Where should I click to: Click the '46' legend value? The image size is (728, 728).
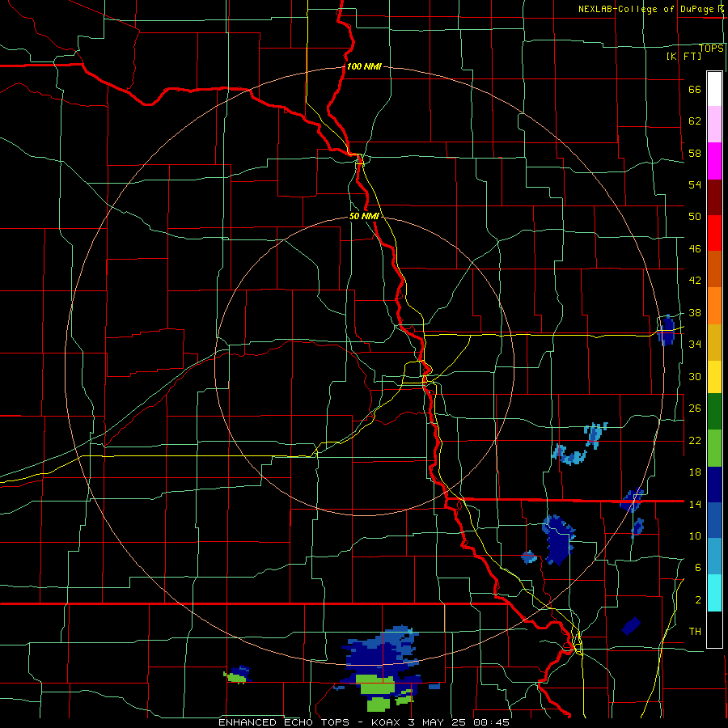pos(695,249)
